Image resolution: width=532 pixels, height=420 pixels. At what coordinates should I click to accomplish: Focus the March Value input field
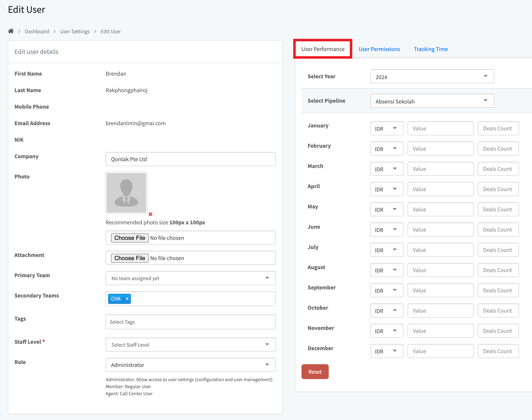tap(440, 169)
